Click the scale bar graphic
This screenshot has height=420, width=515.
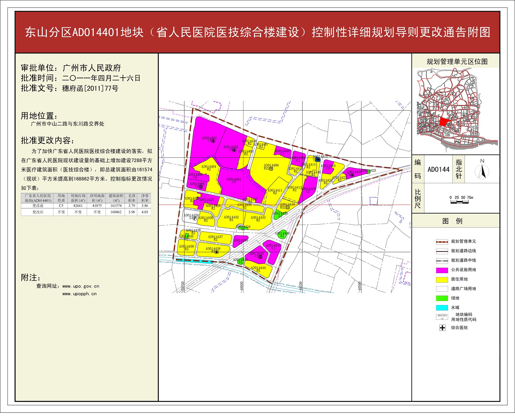(x=459, y=202)
